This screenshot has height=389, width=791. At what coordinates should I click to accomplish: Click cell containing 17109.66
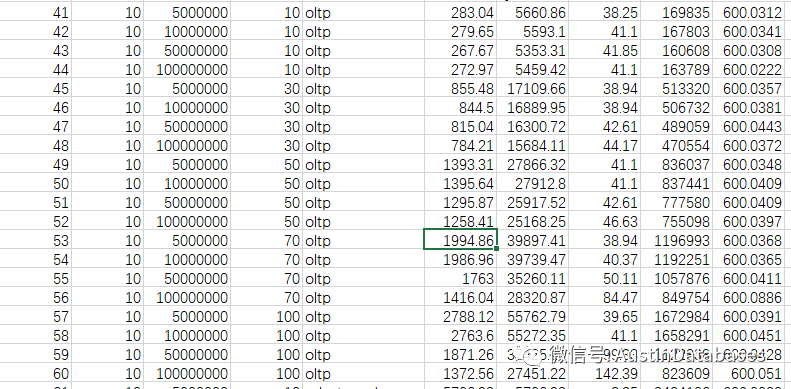pos(532,88)
